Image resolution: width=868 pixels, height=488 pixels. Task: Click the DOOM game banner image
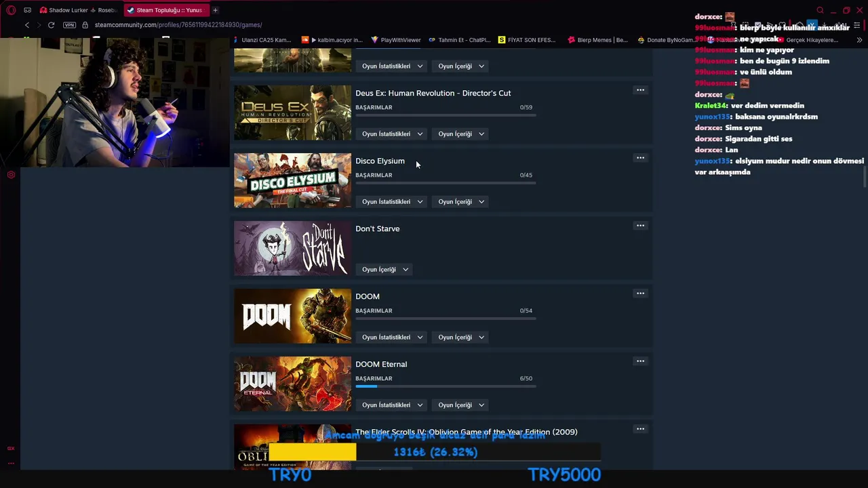coord(292,316)
